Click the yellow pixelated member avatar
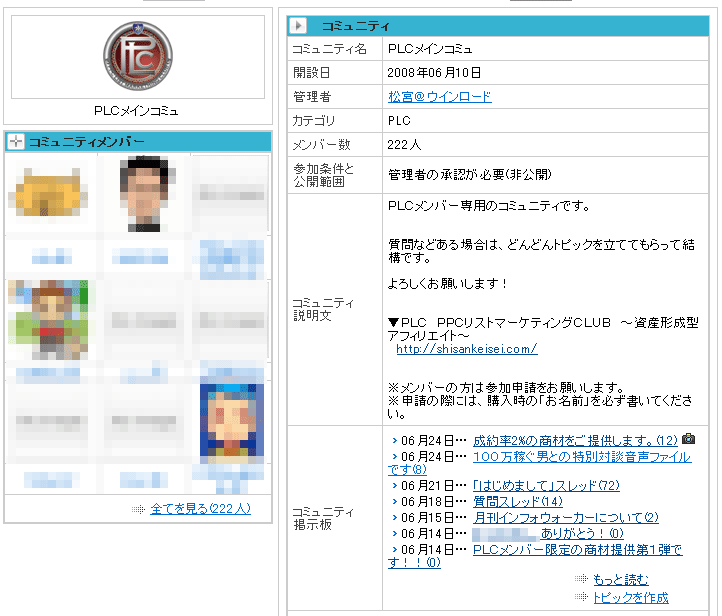This screenshot has width=722, height=616. [x=48, y=193]
